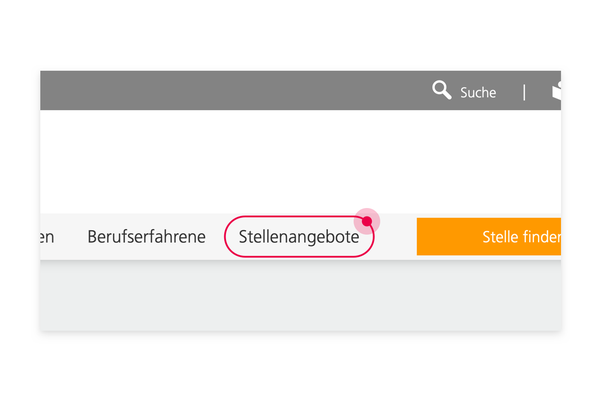This screenshot has height=400, width=600.
Task: Open the Berufserfahrene menu item
Action: point(147,237)
